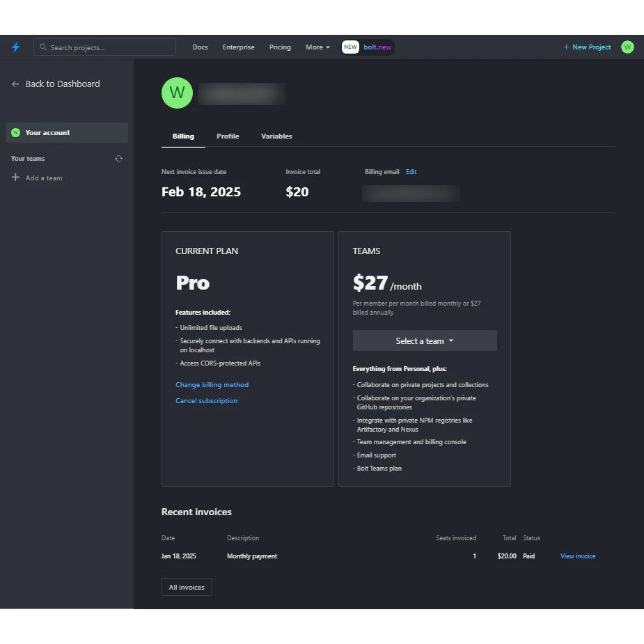The image size is (644, 644).
Task: Refresh the Your teams list
Action: pos(119,159)
